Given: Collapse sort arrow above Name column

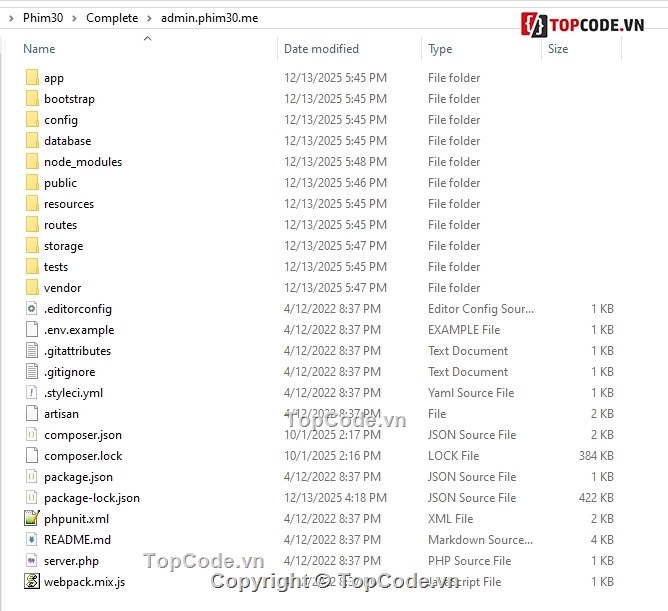Looking at the screenshot, I should pos(147,38).
